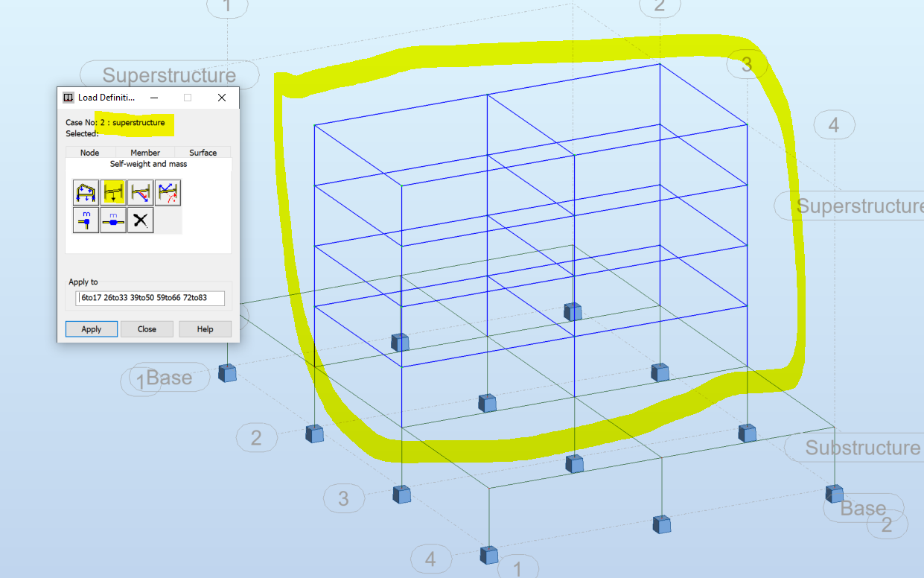Select the self-weight on whole structure icon
Viewport: 924px width, 578px height.
(86, 192)
